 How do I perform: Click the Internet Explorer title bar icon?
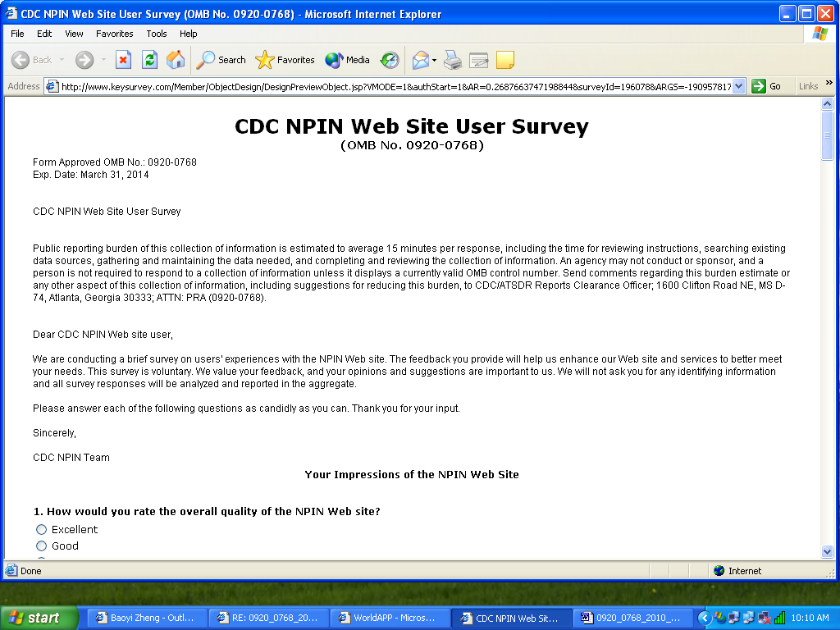11,13
